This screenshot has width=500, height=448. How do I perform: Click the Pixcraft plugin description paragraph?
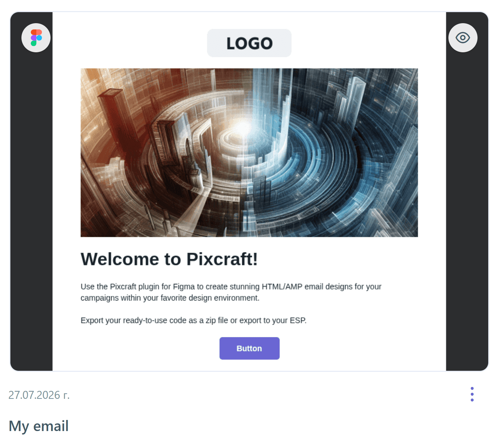pos(231,292)
